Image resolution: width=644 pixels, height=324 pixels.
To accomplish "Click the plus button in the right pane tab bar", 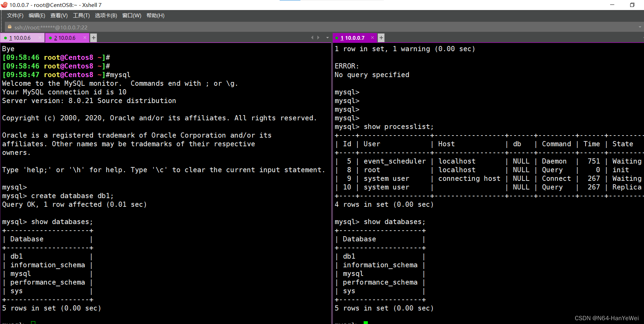I will (381, 38).
